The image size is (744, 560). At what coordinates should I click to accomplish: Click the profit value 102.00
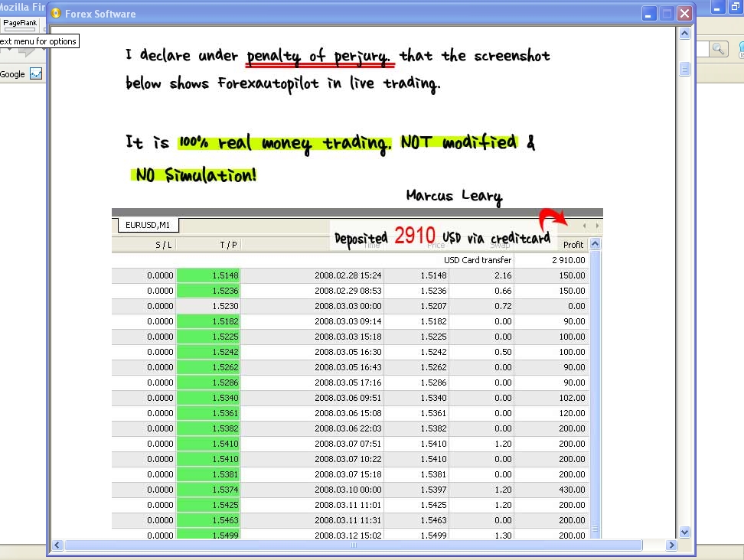[572, 398]
